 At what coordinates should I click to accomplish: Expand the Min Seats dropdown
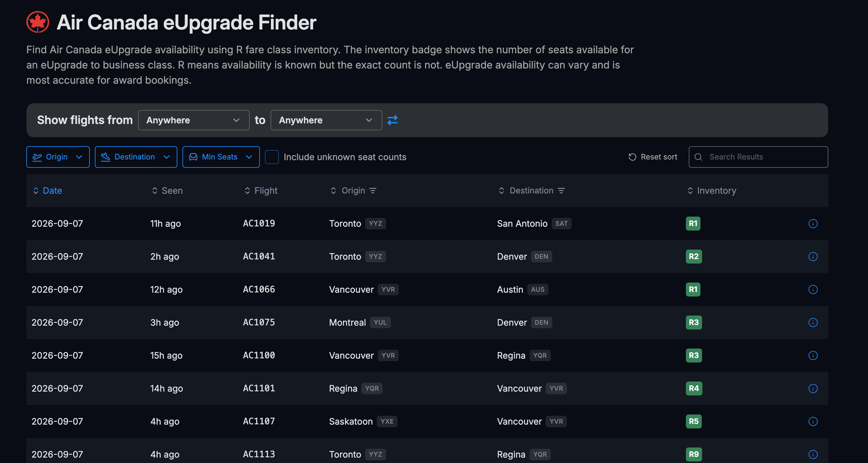click(x=221, y=157)
